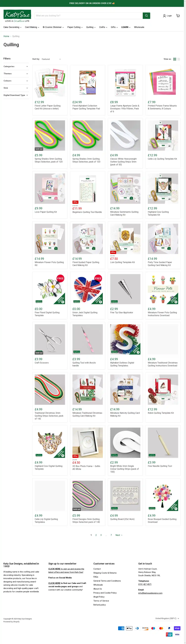Switch to grid view icon
This screenshot has height=644, width=186.
(175, 59)
